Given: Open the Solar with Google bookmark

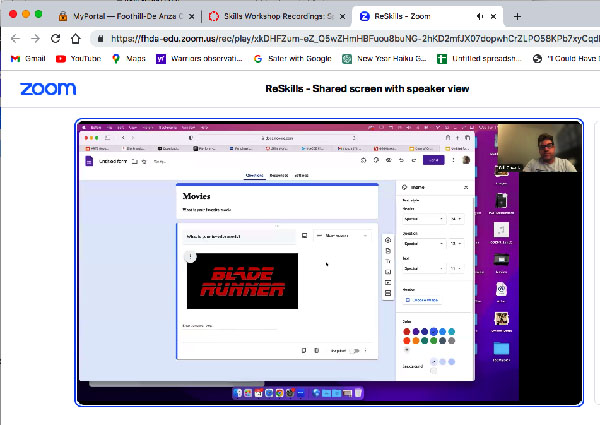Looking at the screenshot, I should [x=293, y=59].
